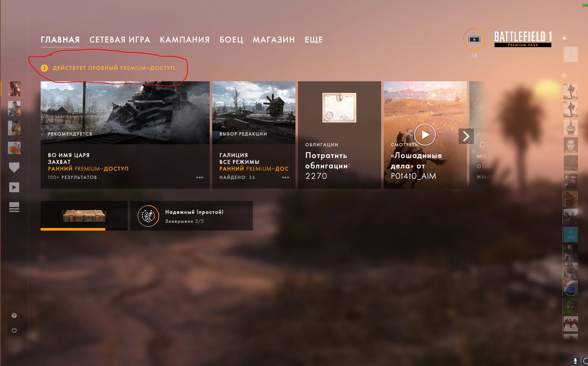The width and height of the screenshot is (588, 366).
Task: Click the Потратить облигации card
Action: 340,135
